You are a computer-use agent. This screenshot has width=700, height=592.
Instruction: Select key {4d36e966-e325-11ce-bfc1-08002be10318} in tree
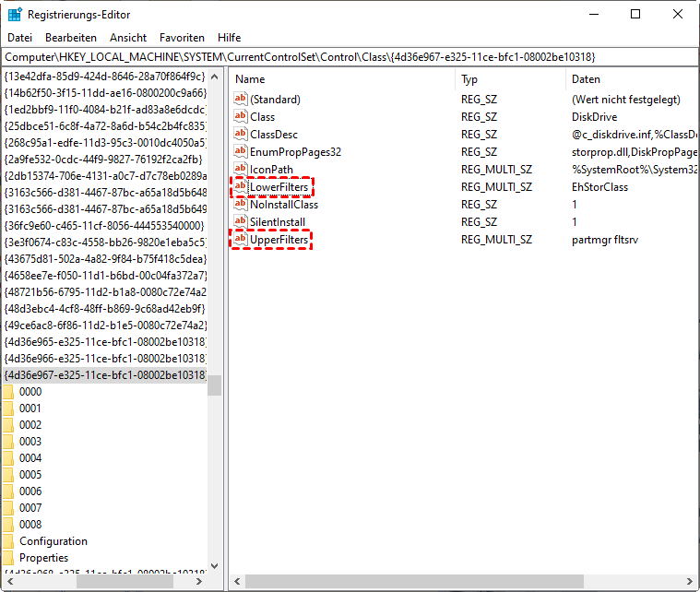pos(105,359)
